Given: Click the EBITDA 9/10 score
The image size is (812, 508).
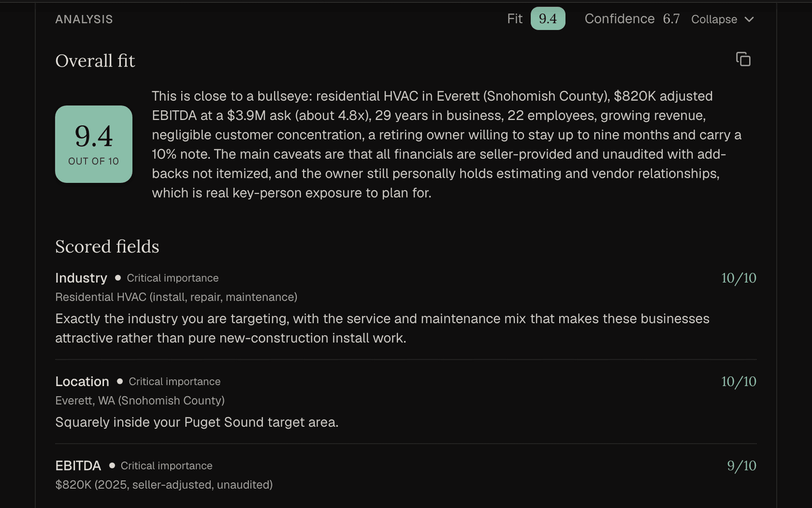Looking at the screenshot, I should [742, 466].
